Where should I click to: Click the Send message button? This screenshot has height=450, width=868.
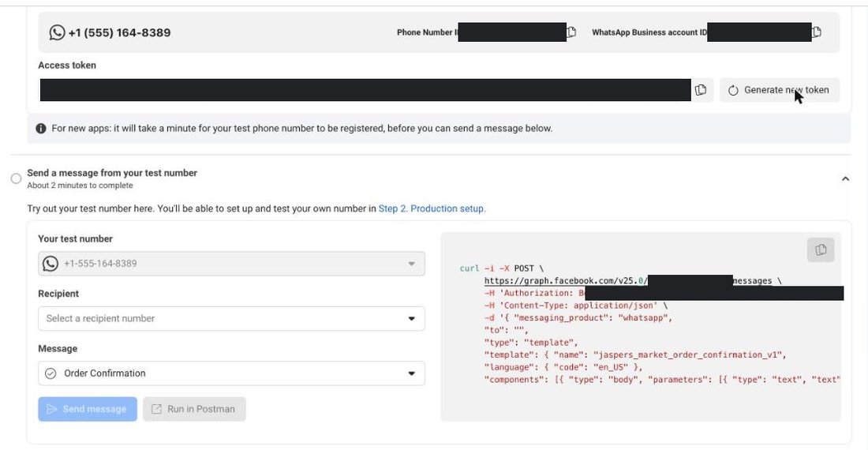(x=88, y=409)
